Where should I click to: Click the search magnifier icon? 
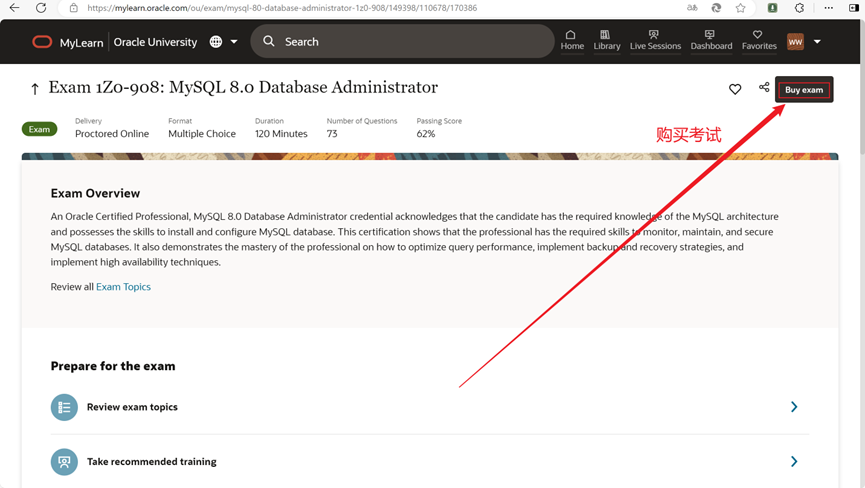(x=269, y=41)
